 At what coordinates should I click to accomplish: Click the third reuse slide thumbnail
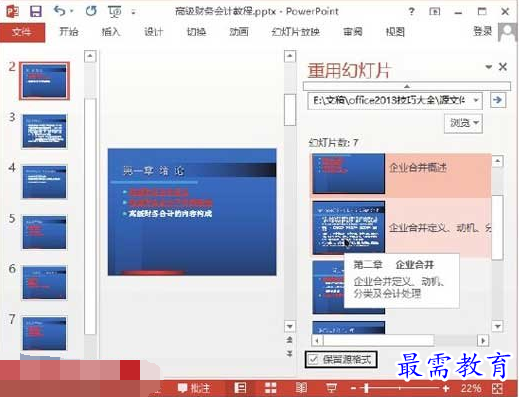(348, 287)
